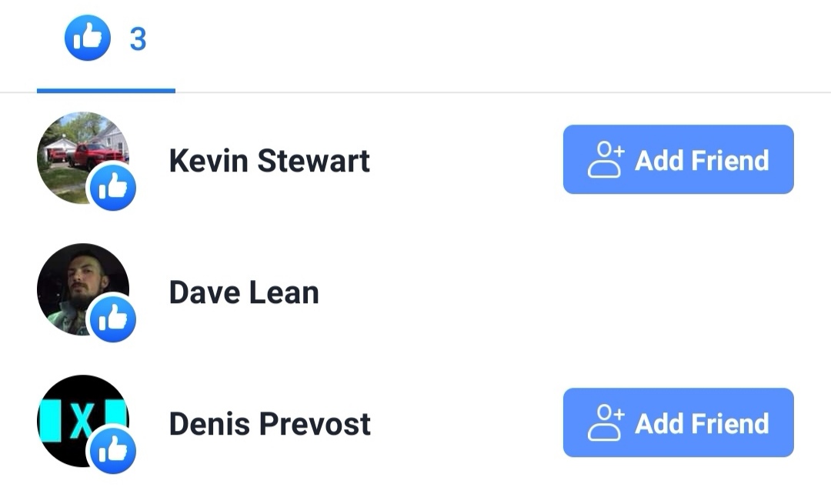
Task: Open Kevin Stewart's profile via his name
Action: pos(269,161)
